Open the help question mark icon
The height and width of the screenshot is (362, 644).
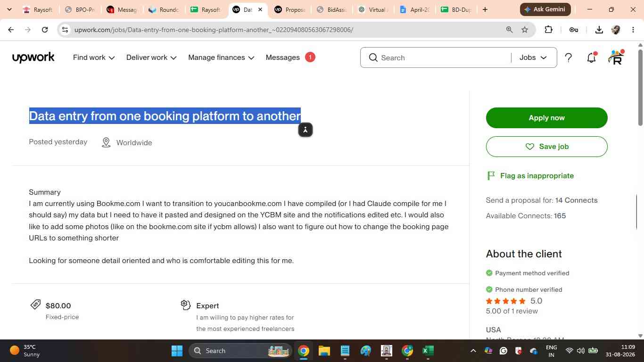[569, 58]
